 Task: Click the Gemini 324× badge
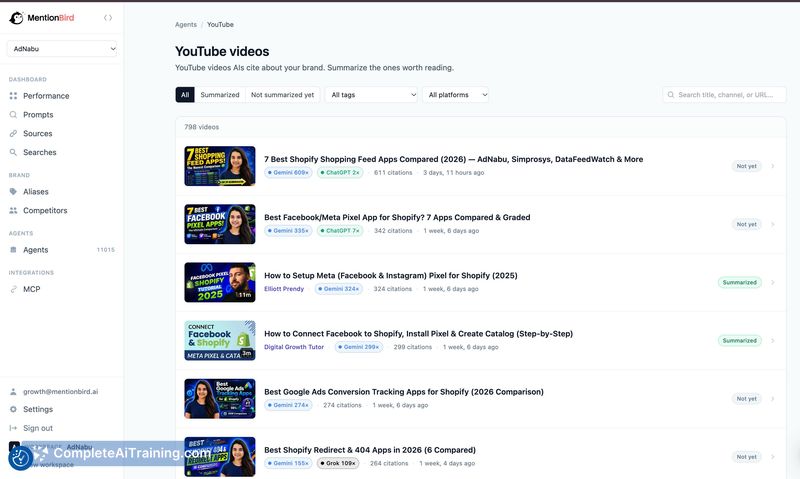(339, 289)
